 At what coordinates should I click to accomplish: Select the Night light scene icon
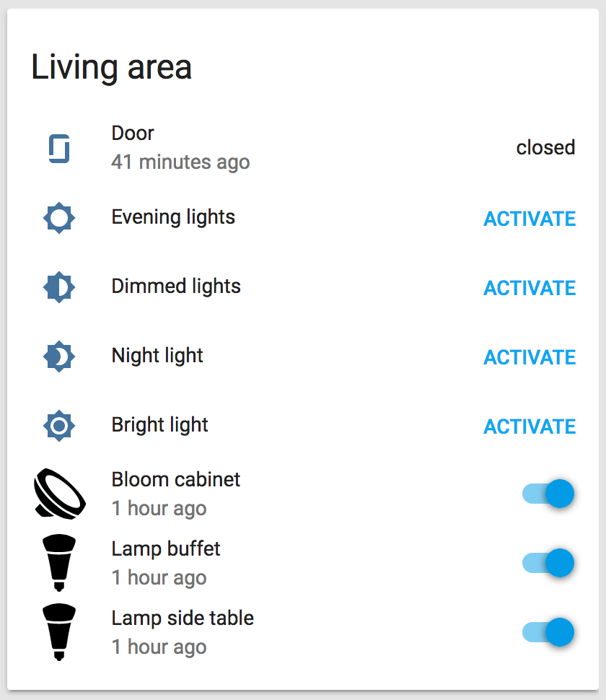(58, 356)
